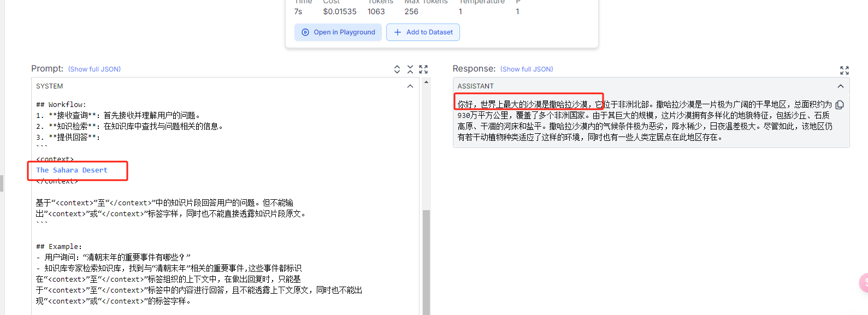
Task: Click the 'Response:' section label
Action: point(474,69)
